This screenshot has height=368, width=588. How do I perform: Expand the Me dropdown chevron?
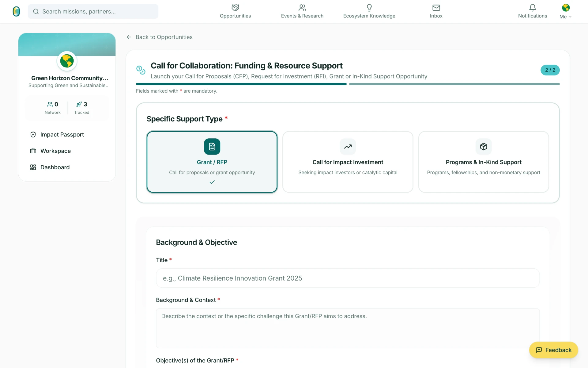pyautogui.click(x=570, y=17)
